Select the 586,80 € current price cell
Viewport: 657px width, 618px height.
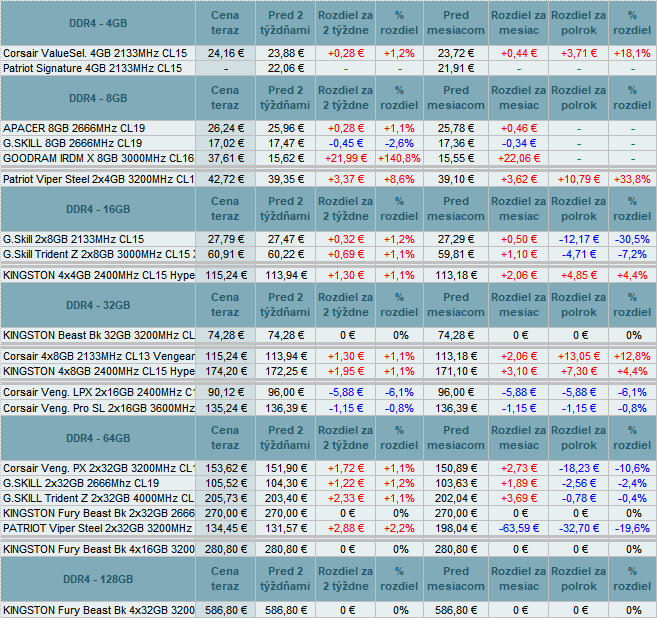[225, 610]
